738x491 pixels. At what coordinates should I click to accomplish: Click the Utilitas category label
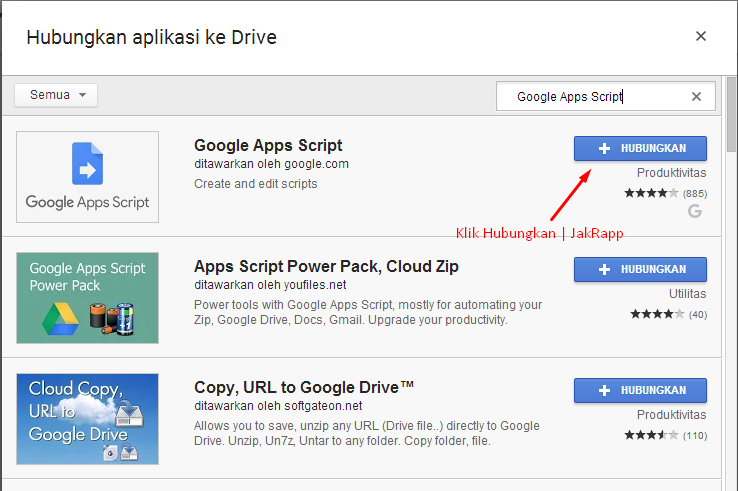(x=688, y=294)
